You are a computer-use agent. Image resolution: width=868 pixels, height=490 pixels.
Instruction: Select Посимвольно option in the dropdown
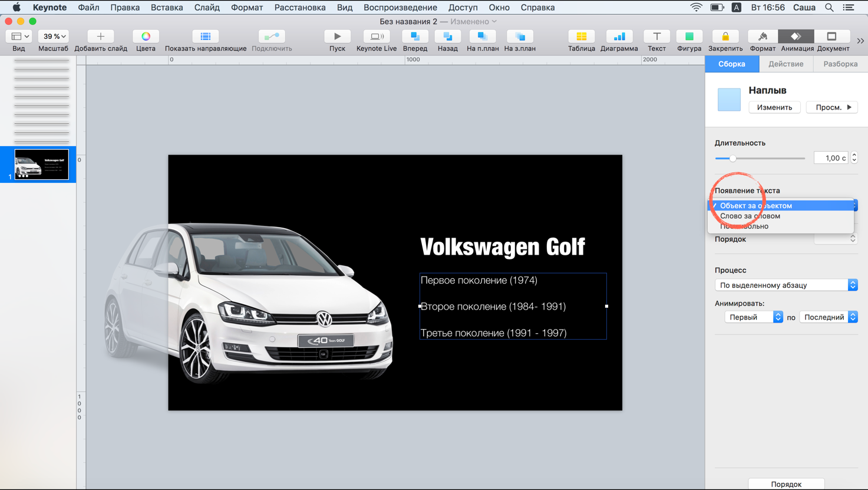tap(781, 226)
